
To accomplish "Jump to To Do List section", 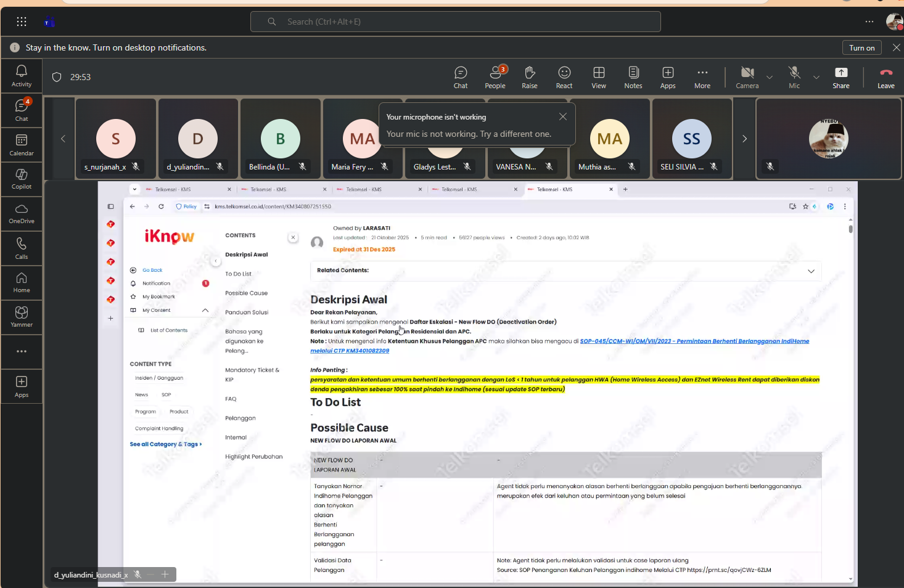I will [238, 274].
